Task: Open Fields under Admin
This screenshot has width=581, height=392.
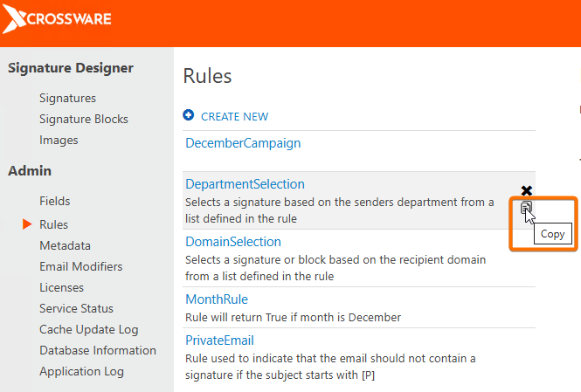Action: point(54,201)
